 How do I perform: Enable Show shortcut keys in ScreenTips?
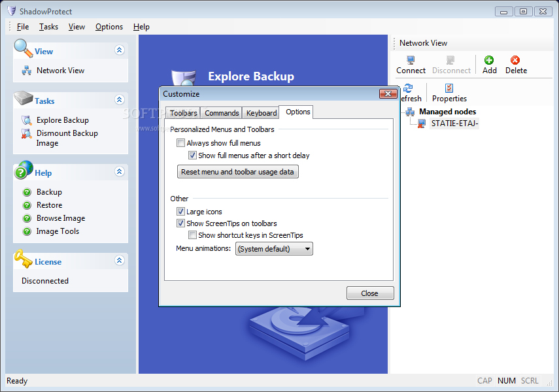click(x=192, y=235)
